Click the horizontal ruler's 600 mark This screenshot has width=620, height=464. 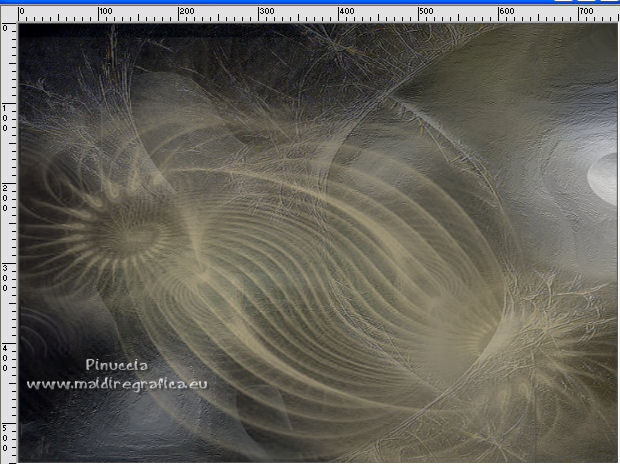[x=507, y=11]
